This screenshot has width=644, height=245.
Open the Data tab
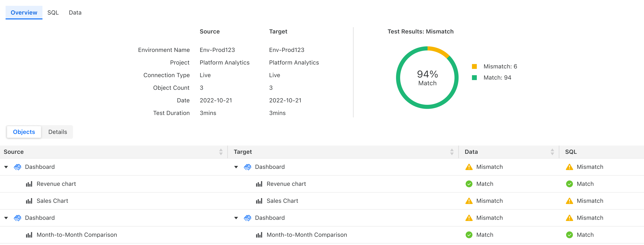(75, 13)
